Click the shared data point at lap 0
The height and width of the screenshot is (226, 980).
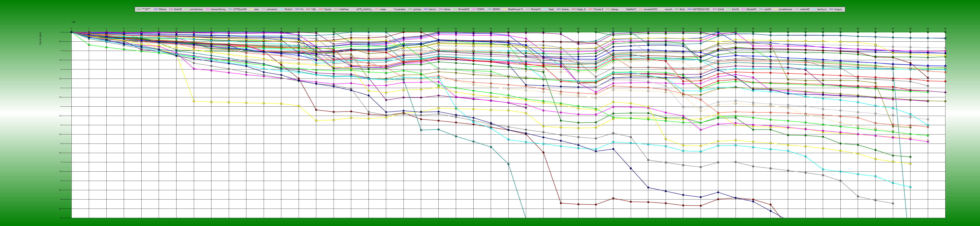coord(71,32)
